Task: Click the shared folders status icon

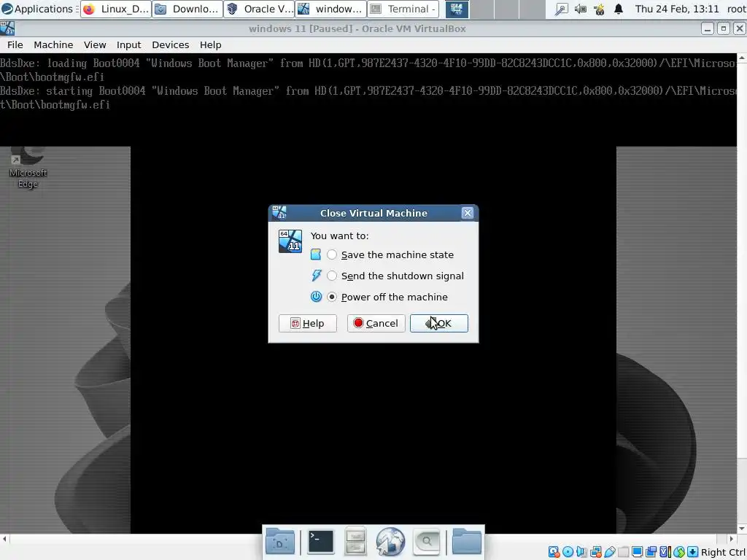Action: tap(623, 552)
